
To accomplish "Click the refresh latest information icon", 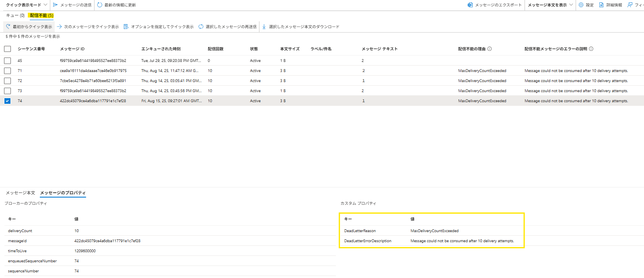I will [100, 5].
